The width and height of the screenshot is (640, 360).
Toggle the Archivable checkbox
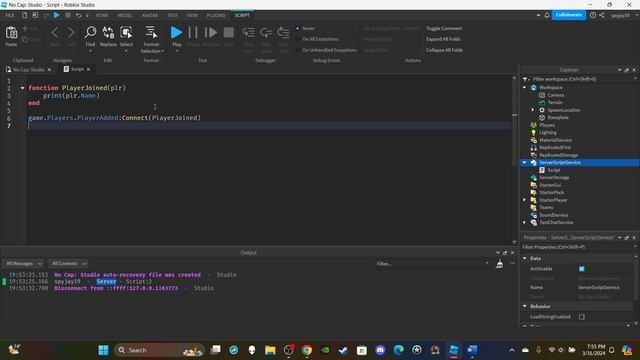(582, 269)
